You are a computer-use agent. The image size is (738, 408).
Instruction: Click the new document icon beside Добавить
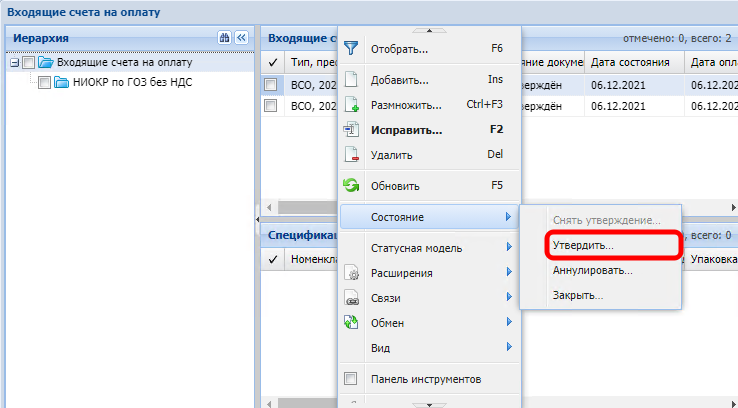click(351, 79)
